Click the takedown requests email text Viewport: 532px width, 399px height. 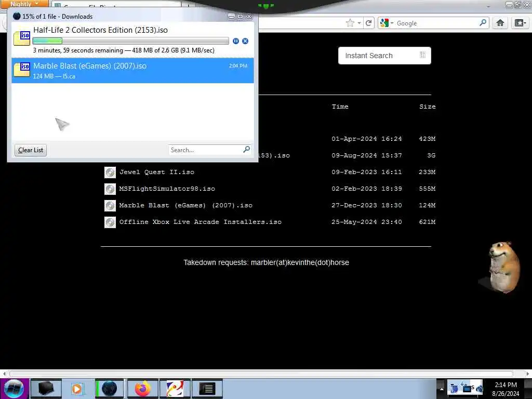pyautogui.click(x=266, y=262)
